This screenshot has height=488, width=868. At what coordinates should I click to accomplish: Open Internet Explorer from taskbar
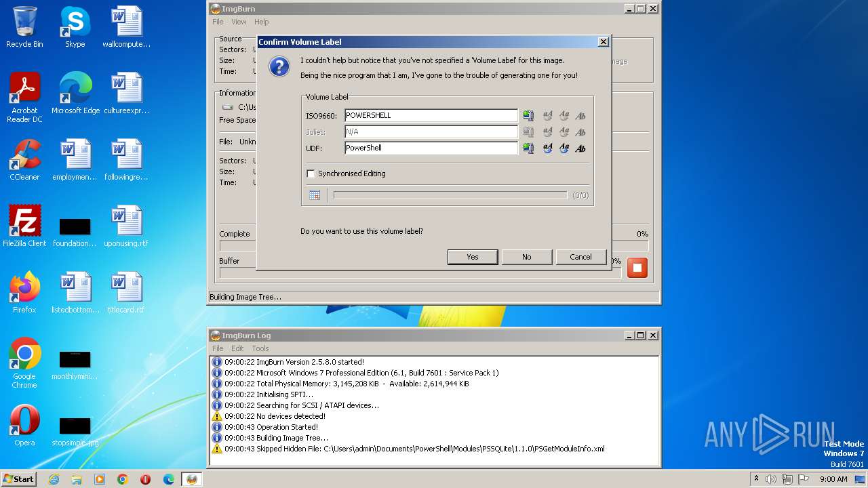tap(54, 479)
